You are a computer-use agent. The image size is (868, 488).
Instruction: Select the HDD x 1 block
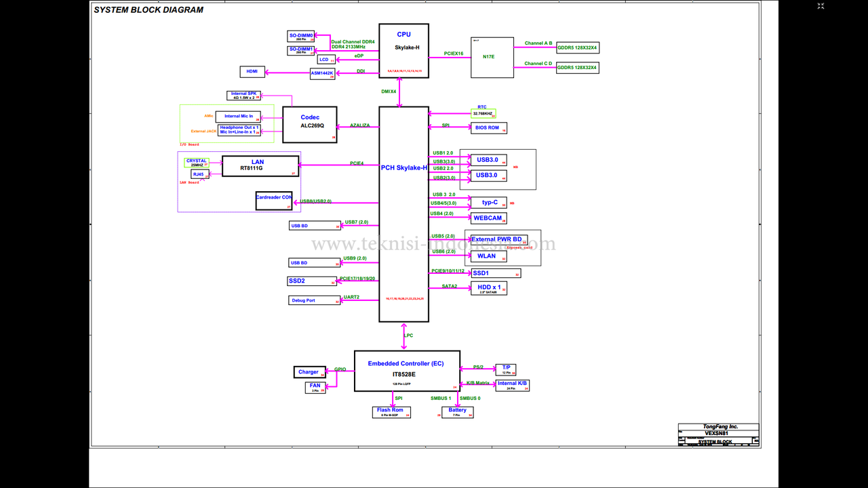(x=489, y=288)
